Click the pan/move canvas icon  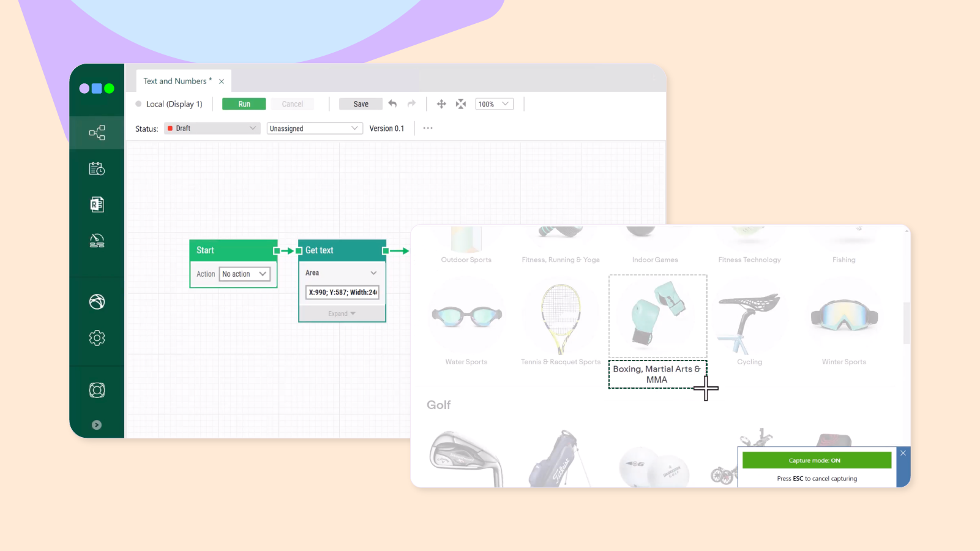[x=441, y=104]
